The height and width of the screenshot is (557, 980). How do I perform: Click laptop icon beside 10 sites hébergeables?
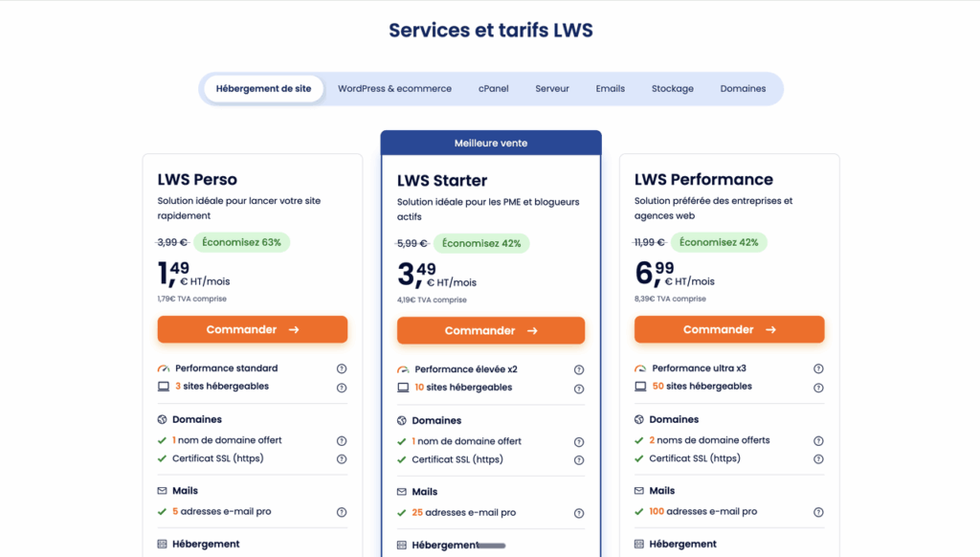tap(403, 388)
